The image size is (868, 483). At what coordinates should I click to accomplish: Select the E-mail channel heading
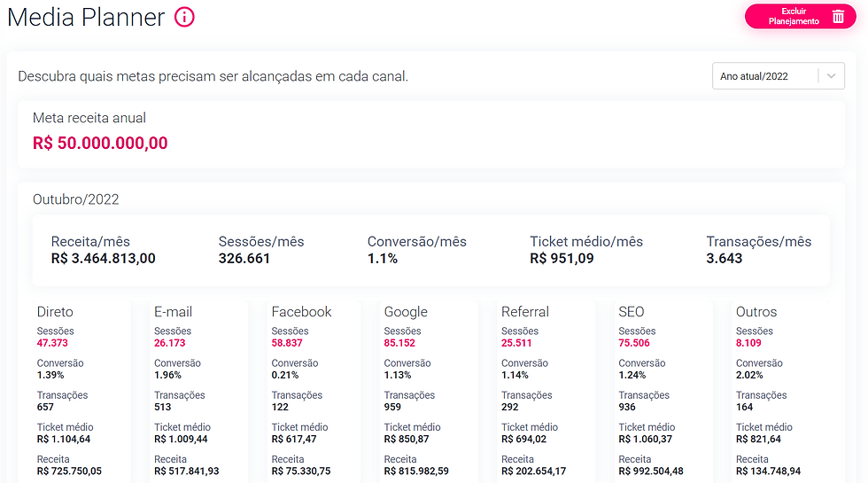(173, 312)
